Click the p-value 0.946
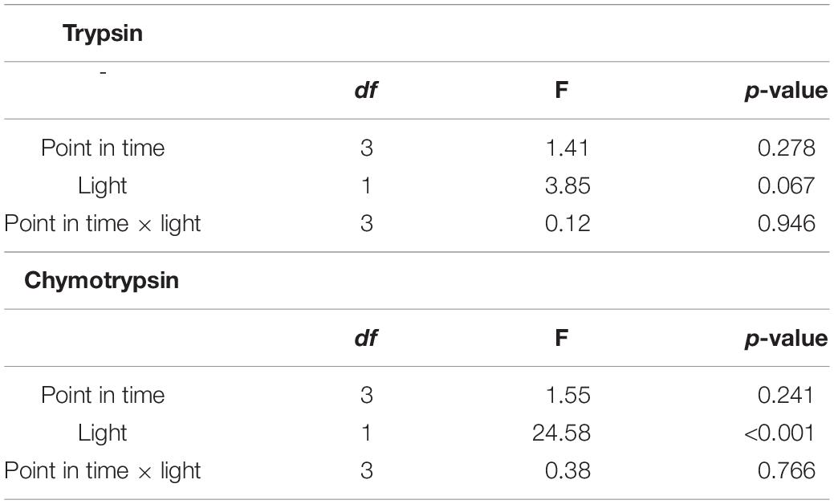This screenshot has width=834, height=504. [x=786, y=223]
